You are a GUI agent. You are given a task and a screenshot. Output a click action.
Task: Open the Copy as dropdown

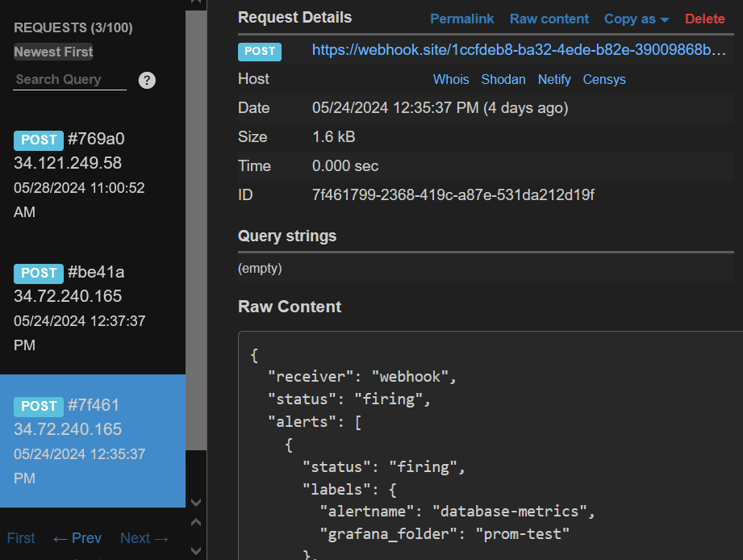tap(637, 19)
